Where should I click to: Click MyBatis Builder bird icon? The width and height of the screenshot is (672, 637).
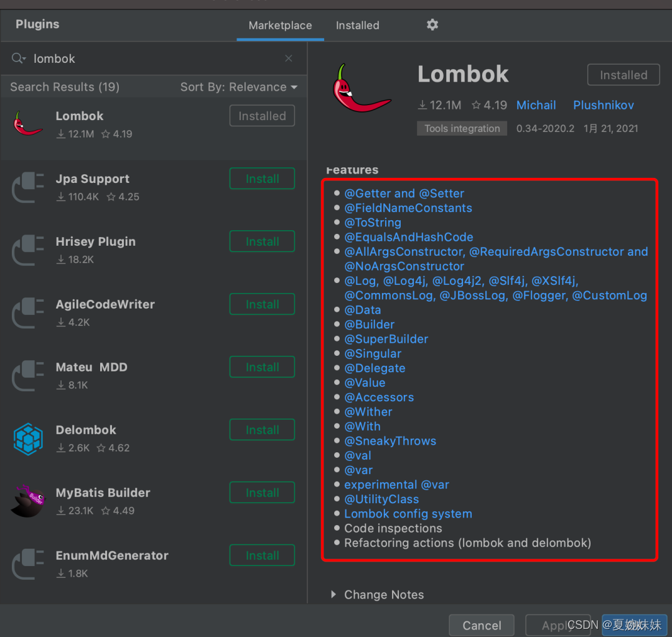pyautogui.click(x=28, y=501)
